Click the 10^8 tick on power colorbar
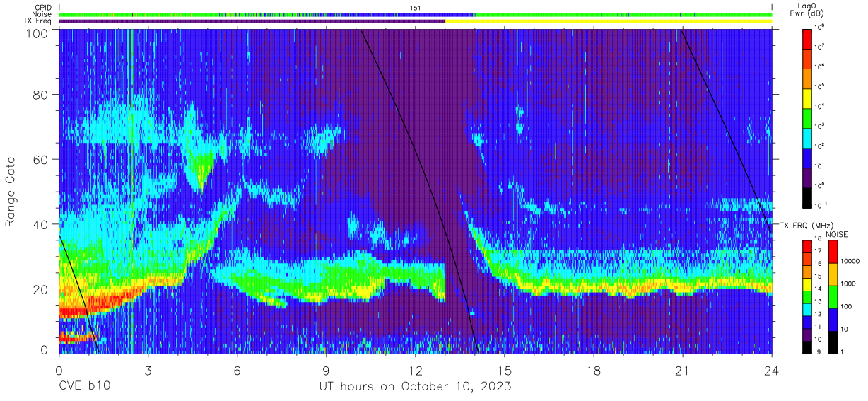Image resolution: width=868 pixels, height=401 pixels. 821,27
